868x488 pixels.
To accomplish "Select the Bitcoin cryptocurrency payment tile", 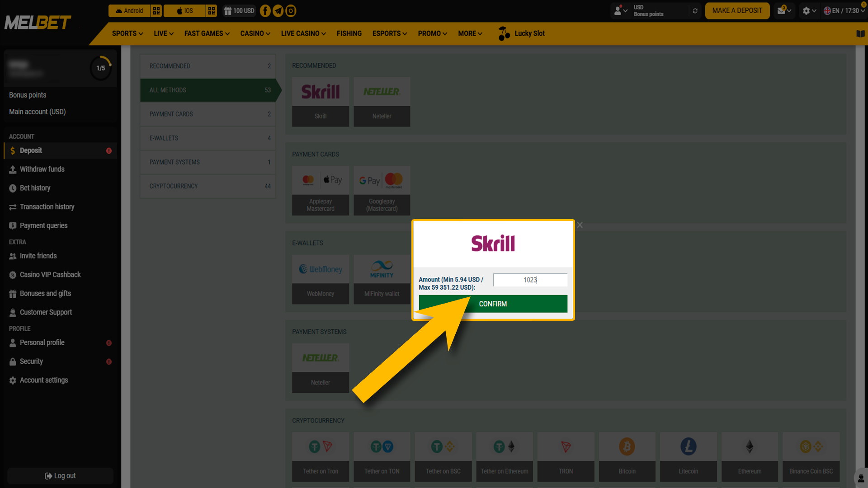I will pos(627,456).
